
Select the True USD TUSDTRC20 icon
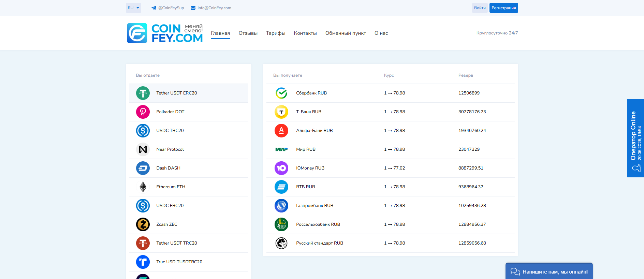pyautogui.click(x=143, y=262)
